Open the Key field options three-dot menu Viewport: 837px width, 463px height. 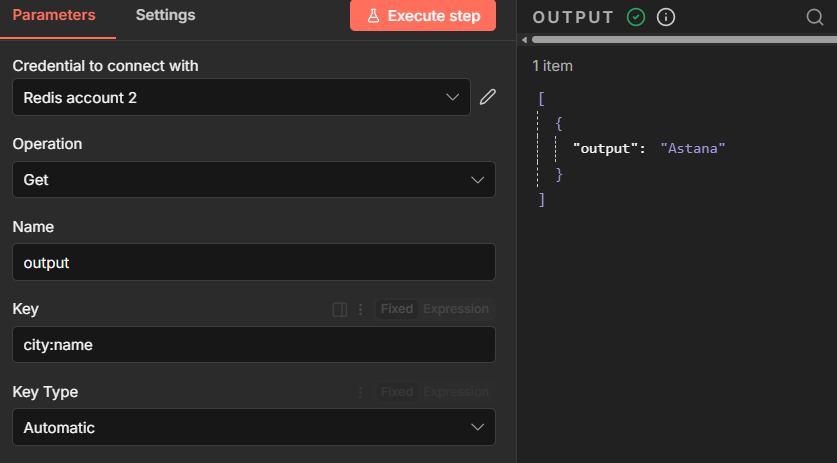click(360, 309)
